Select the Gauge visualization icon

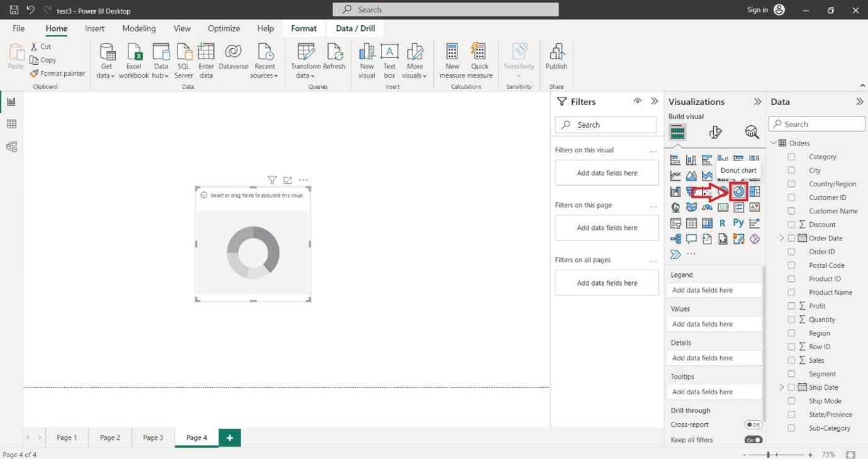(x=707, y=207)
